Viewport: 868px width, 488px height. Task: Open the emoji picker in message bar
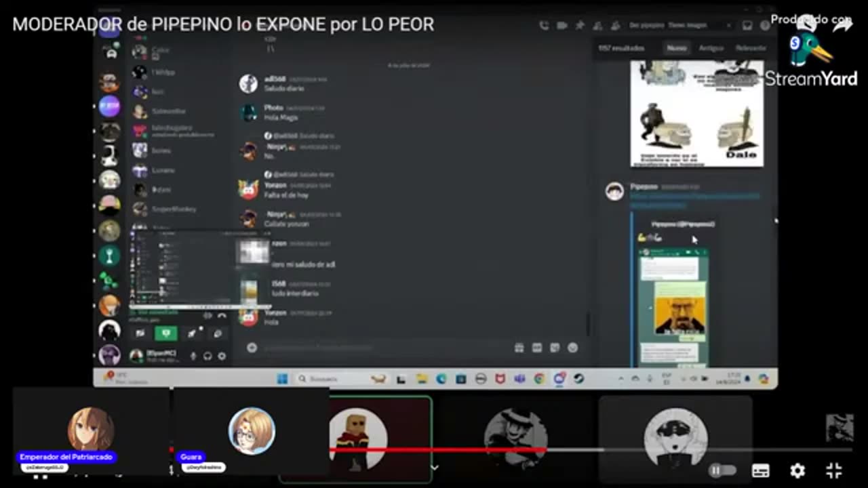pos(572,348)
